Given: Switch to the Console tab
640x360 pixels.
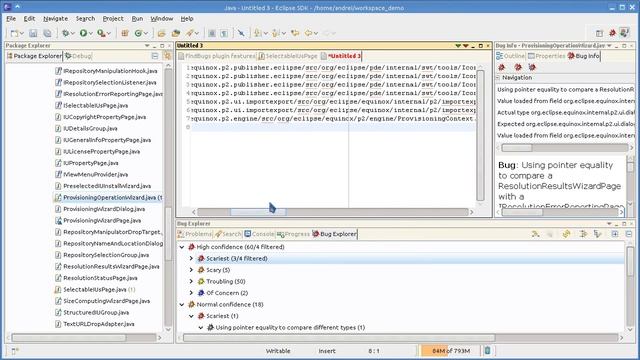Looking at the screenshot, I should (x=259, y=234).
